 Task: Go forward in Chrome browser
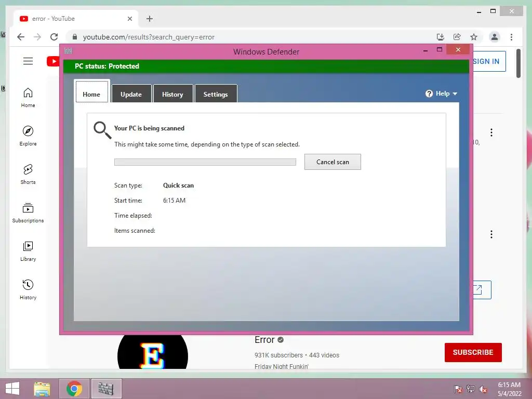(37, 37)
